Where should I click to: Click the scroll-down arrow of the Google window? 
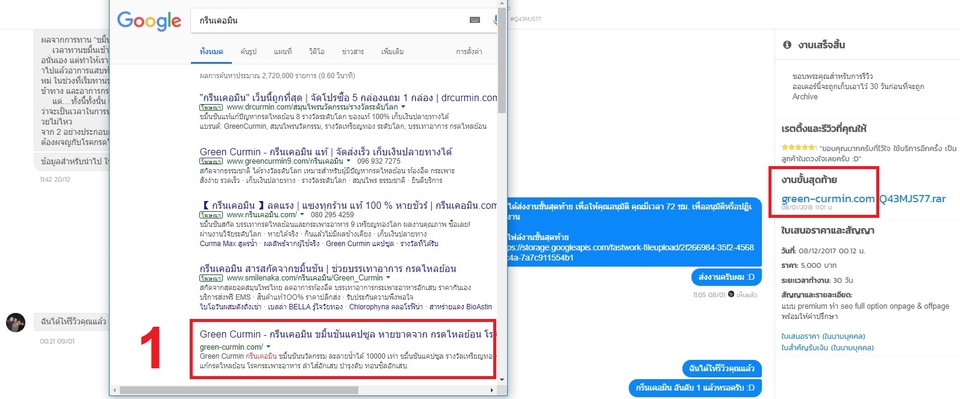click(x=502, y=379)
